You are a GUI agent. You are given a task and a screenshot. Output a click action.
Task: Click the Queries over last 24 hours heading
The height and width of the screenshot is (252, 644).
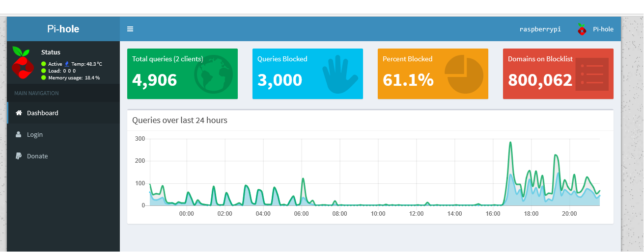(180, 120)
